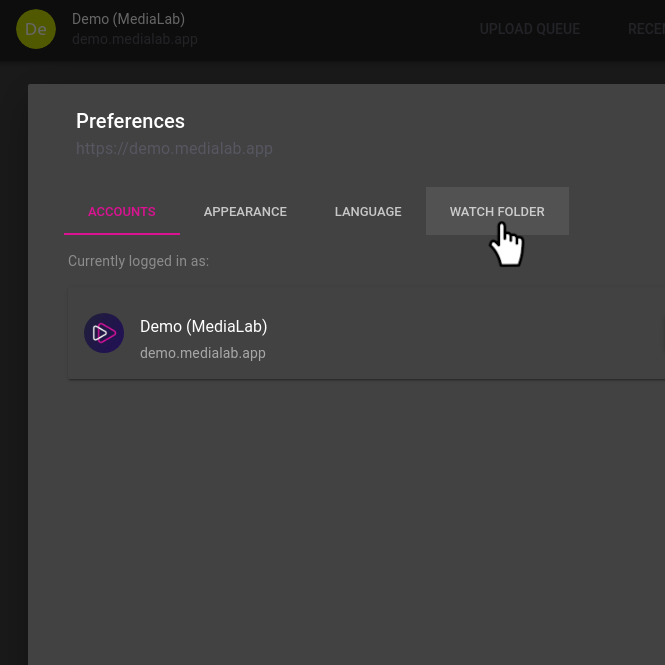Switch to the Appearance tab
Viewport: 665px width, 665px height.
coord(245,211)
